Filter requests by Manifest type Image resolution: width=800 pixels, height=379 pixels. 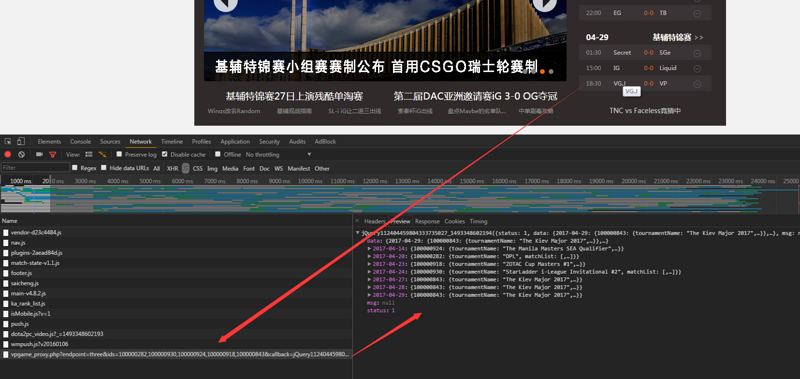(298, 168)
